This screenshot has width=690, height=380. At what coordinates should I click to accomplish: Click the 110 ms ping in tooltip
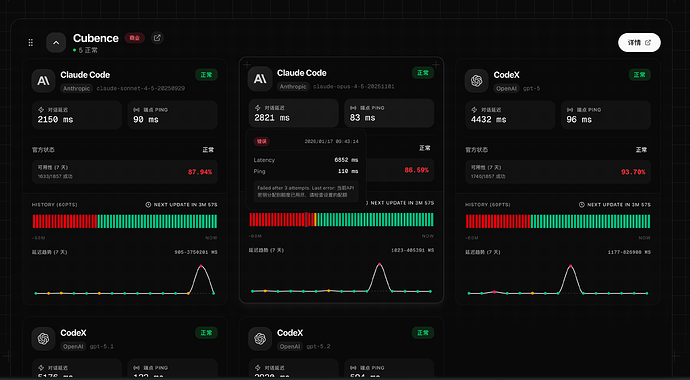click(348, 171)
